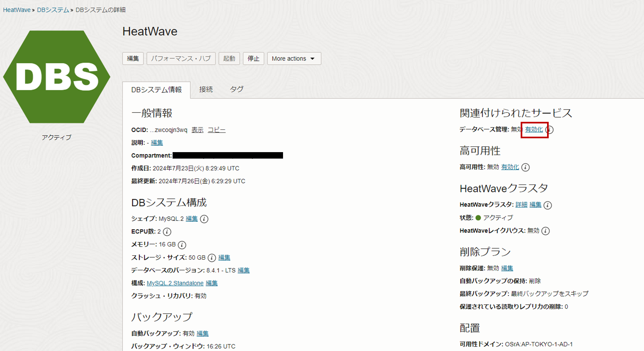Edit the HeatWaveクラスタ
The width and height of the screenshot is (644, 351).
tap(535, 205)
